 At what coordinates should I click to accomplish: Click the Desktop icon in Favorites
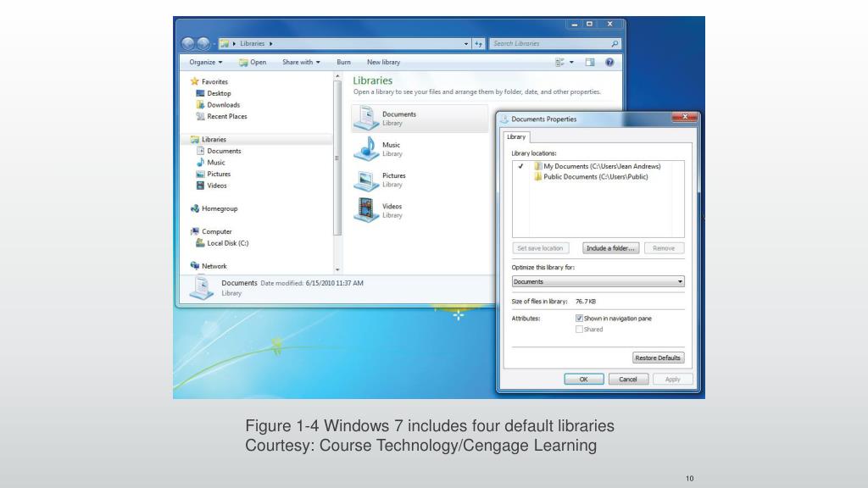coord(200,93)
